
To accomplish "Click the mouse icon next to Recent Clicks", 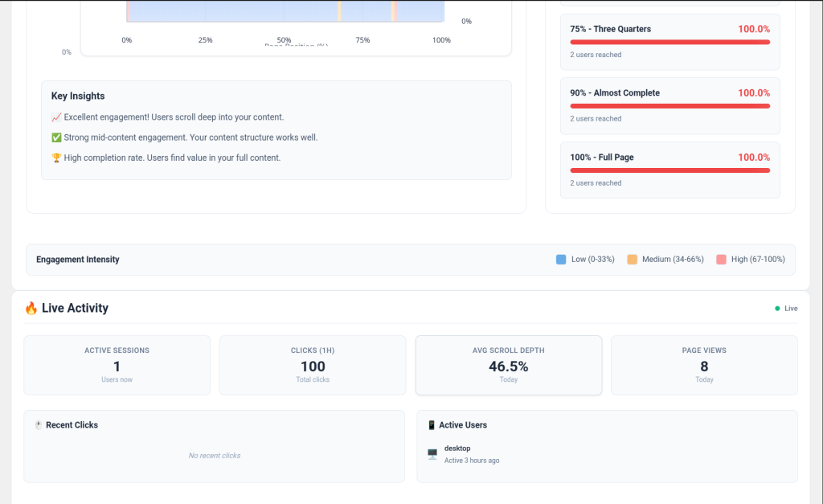I will tap(39, 424).
